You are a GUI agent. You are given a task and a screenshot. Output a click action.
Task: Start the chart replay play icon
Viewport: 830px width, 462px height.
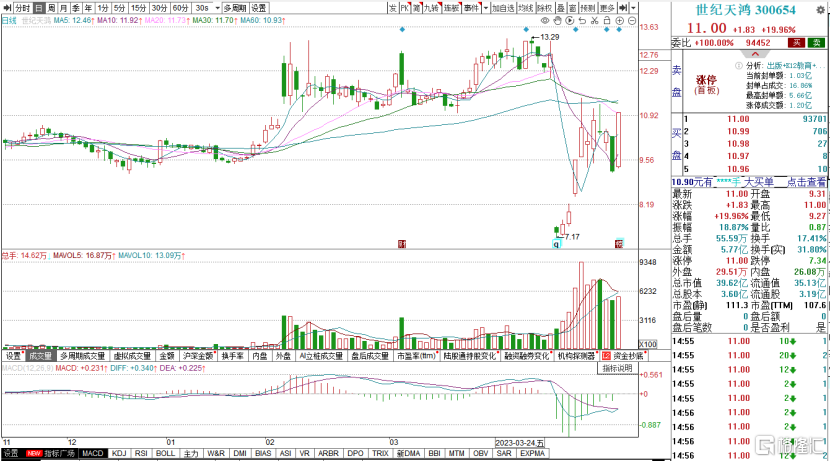point(570,21)
